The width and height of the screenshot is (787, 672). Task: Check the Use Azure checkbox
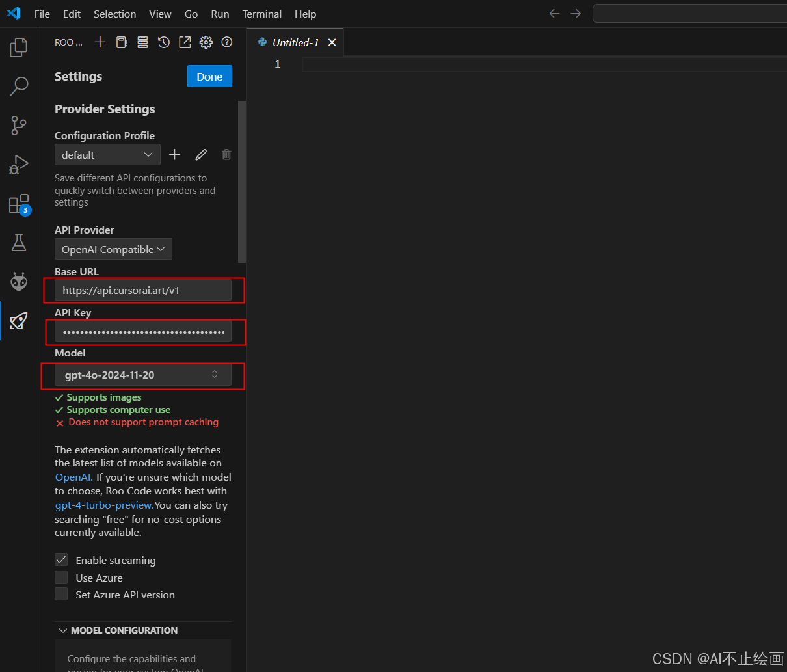[x=61, y=577]
